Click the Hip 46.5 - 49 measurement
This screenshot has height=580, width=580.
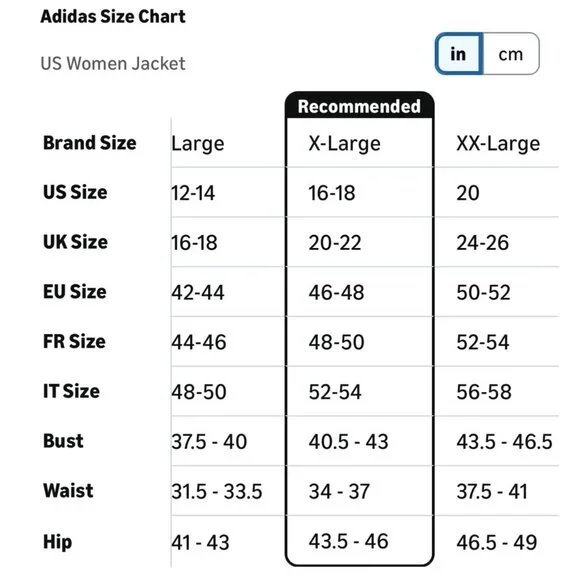[496, 543]
